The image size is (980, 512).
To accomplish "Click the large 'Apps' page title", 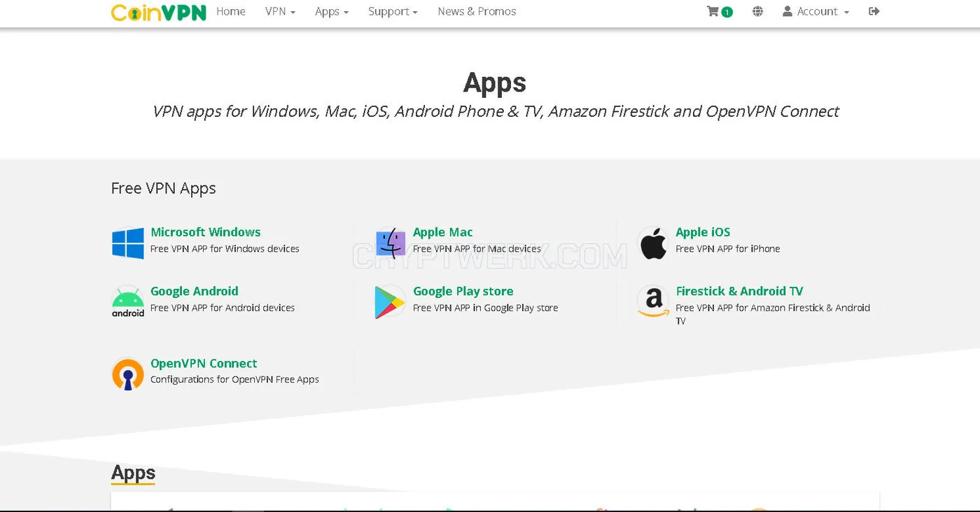I will [495, 83].
